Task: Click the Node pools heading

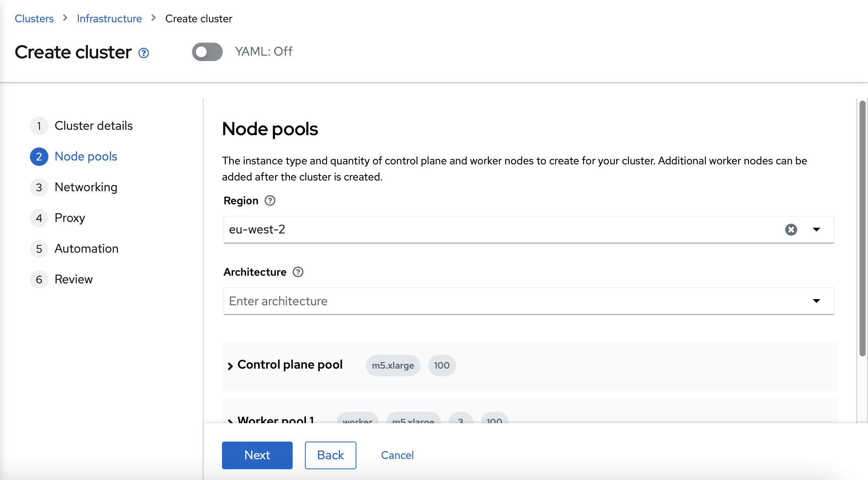Action: (270, 129)
